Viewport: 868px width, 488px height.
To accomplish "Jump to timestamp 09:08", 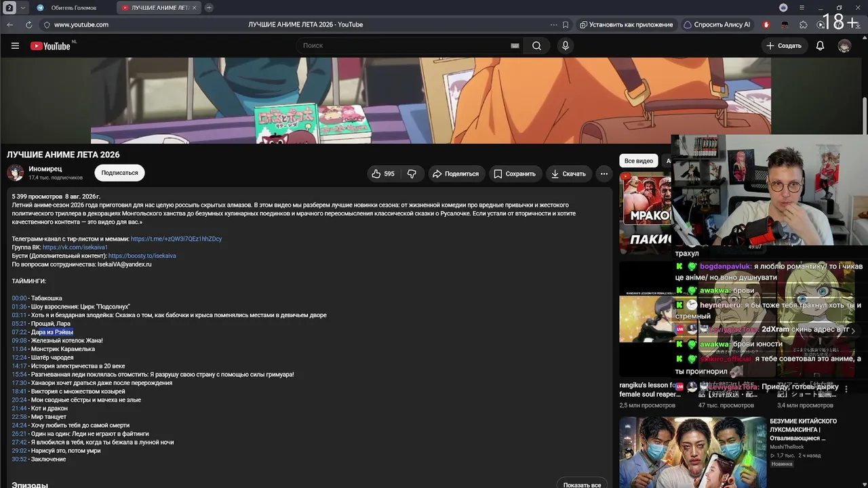I will point(19,340).
